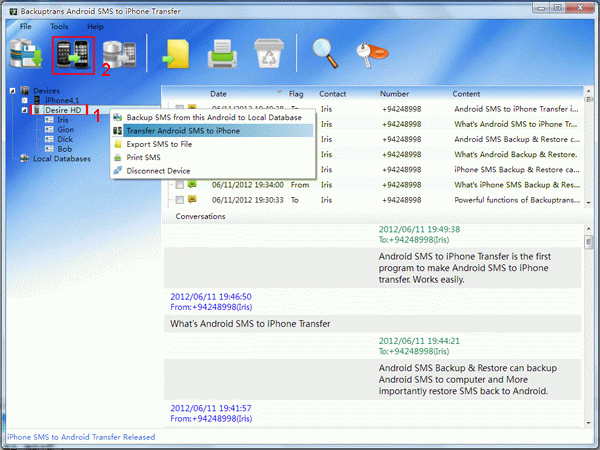Open Local Databases in the sidebar
The width and height of the screenshot is (600, 450).
[x=62, y=158]
